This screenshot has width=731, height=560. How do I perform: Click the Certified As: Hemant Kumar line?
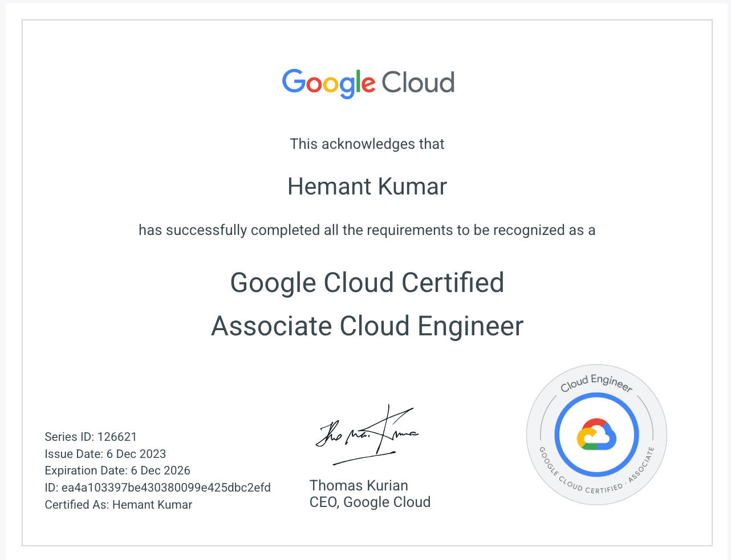pos(118,505)
